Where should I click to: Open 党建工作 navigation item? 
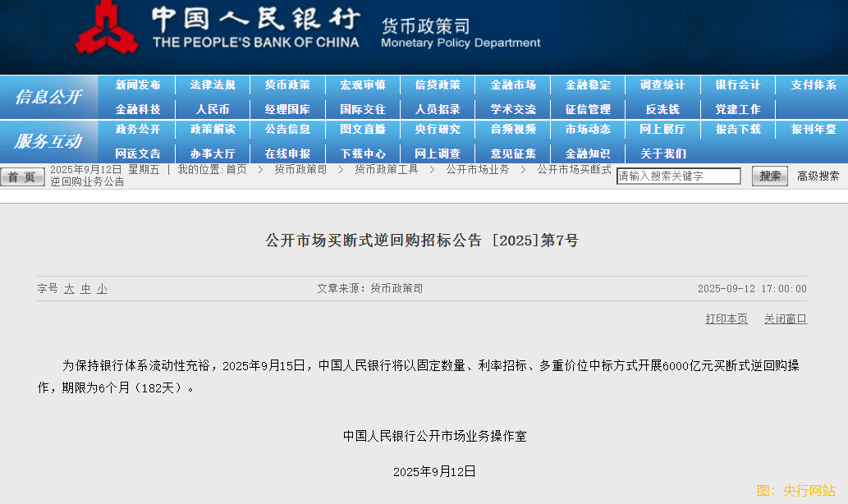tap(738, 109)
